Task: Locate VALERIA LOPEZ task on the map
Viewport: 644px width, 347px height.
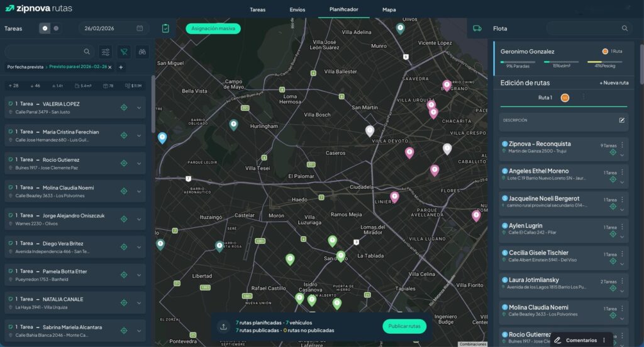Action: click(x=124, y=108)
